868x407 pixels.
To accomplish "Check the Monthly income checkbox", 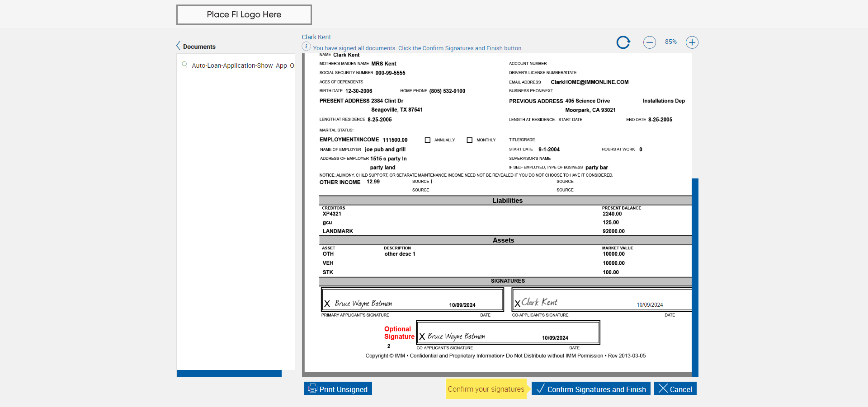I will pos(470,140).
